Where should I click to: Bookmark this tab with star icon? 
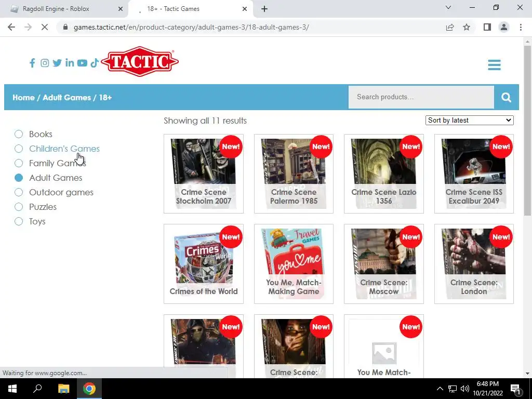tap(467, 27)
